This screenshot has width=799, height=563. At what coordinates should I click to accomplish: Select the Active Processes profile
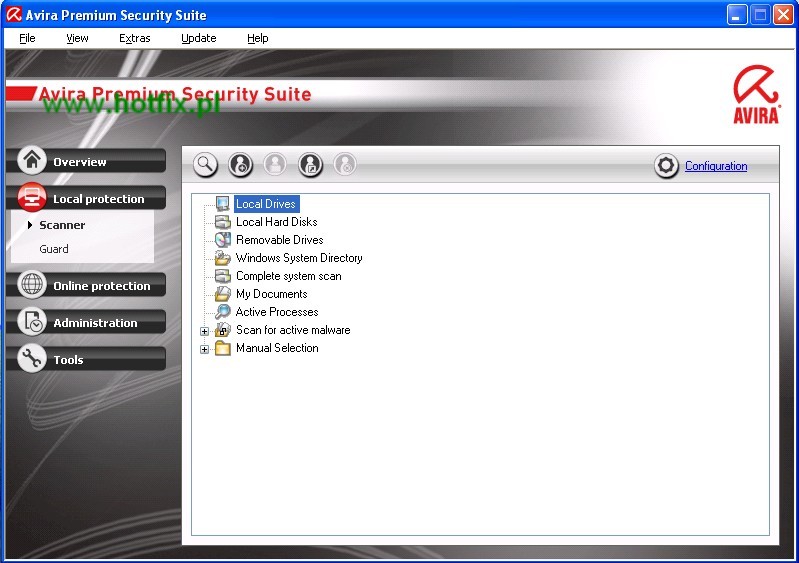(276, 312)
